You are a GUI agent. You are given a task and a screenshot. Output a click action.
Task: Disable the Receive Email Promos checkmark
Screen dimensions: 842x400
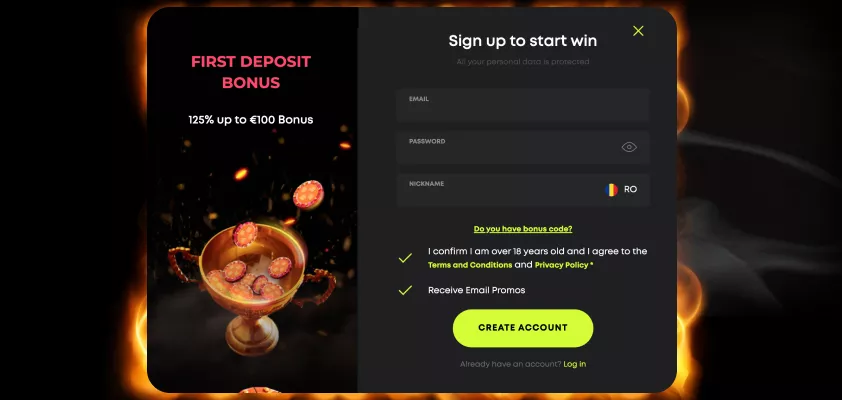(405, 290)
